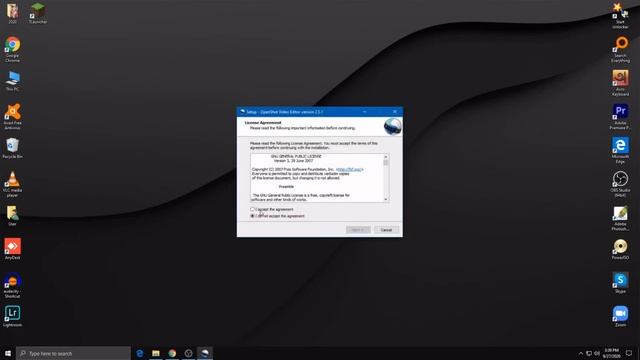Open the fsf.org link in the license text
This screenshot has height=360, width=640.
coord(350,169)
